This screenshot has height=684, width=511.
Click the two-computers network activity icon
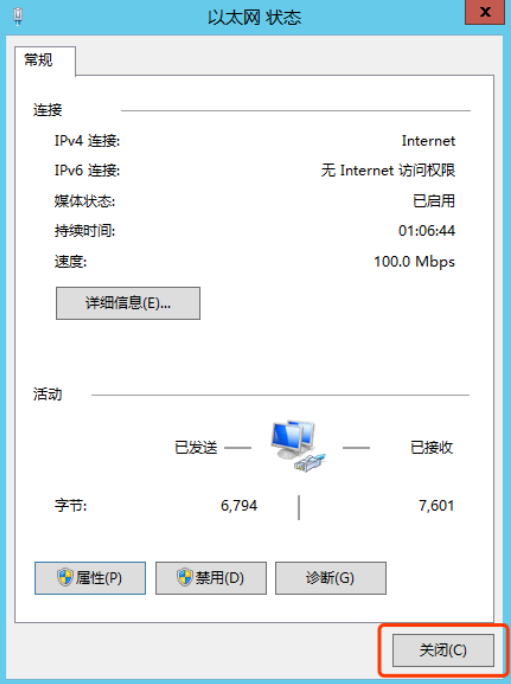[298, 445]
